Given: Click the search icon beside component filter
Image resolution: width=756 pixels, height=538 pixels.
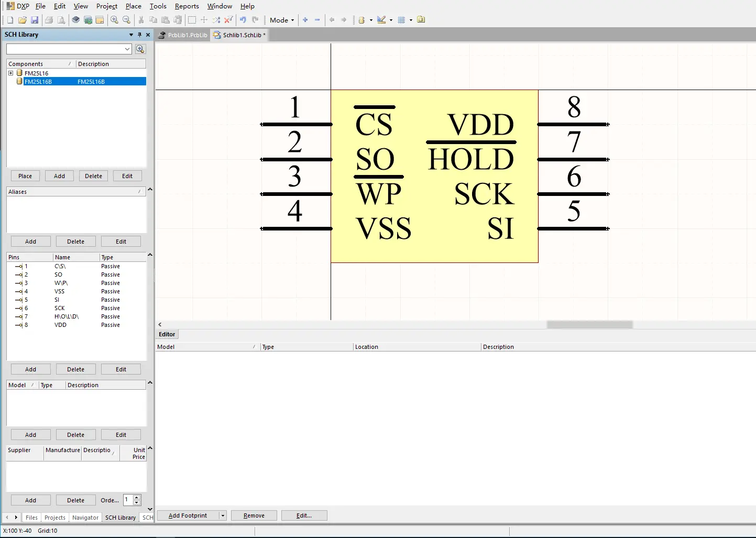Looking at the screenshot, I should point(140,49).
